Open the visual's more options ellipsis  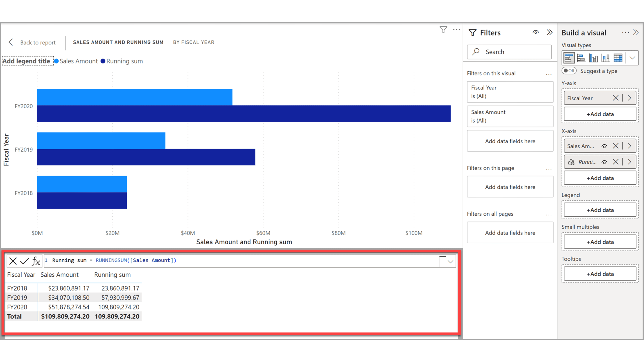(x=457, y=30)
